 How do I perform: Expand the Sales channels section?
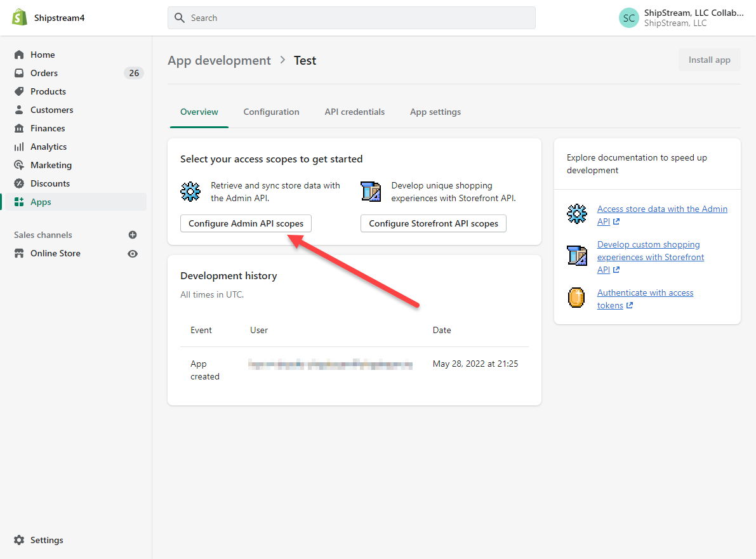coord(43,235)
